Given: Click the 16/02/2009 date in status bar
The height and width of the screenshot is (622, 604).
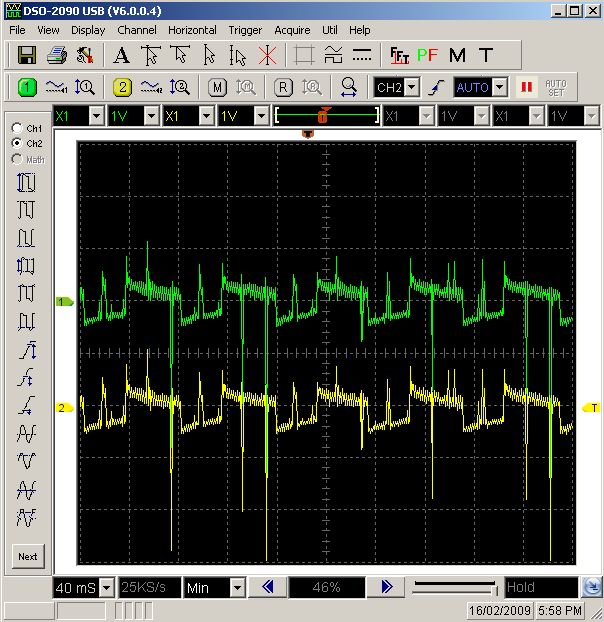Looking at the screenshot, I should pyautogui.click(x=500, y=610).
